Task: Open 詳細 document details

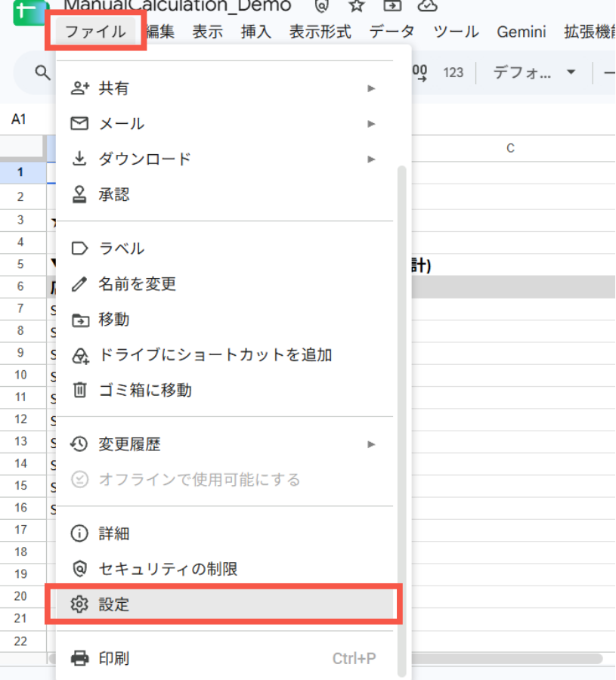Action: pyautogui.click(x=224, y=533)
